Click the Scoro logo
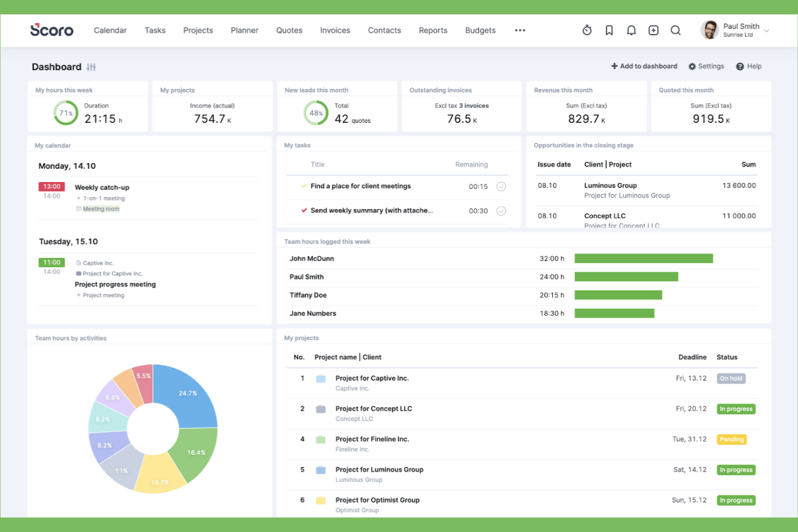 [x=52, y=30]
